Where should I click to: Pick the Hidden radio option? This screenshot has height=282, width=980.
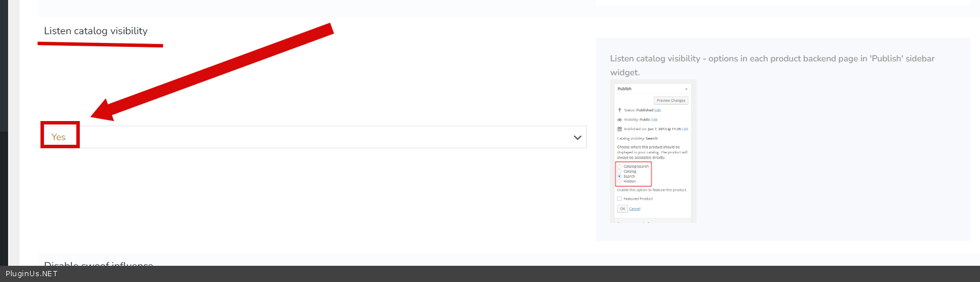point(620,181)
